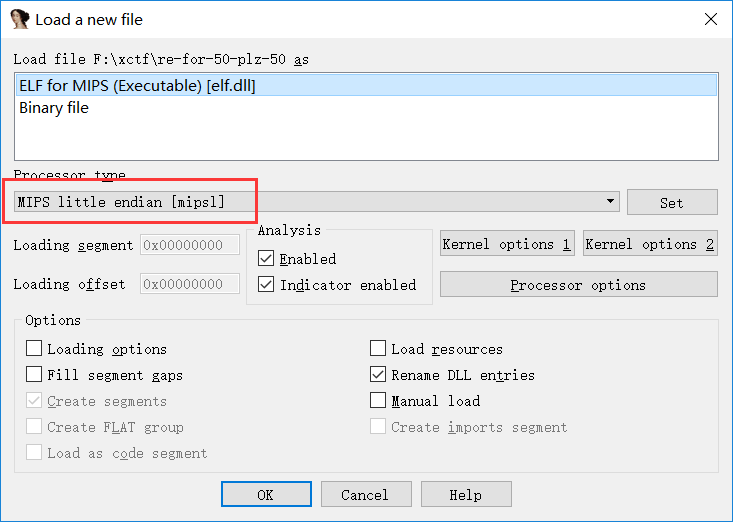Uncheck the Analysis Enabled checkbox
The width and height of the screenshot is (733, 522).
click(266, 259)
